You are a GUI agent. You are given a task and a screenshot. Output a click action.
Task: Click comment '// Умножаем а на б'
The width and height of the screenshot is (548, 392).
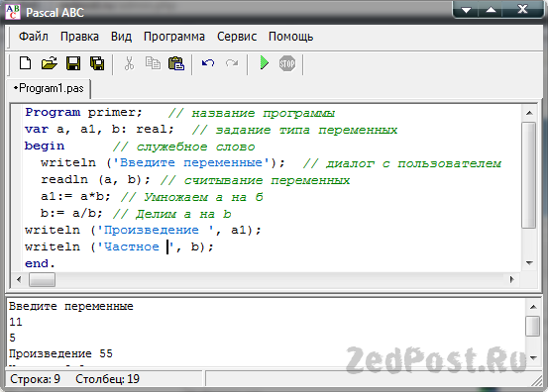pyautogui.click(x=192, y=197)
